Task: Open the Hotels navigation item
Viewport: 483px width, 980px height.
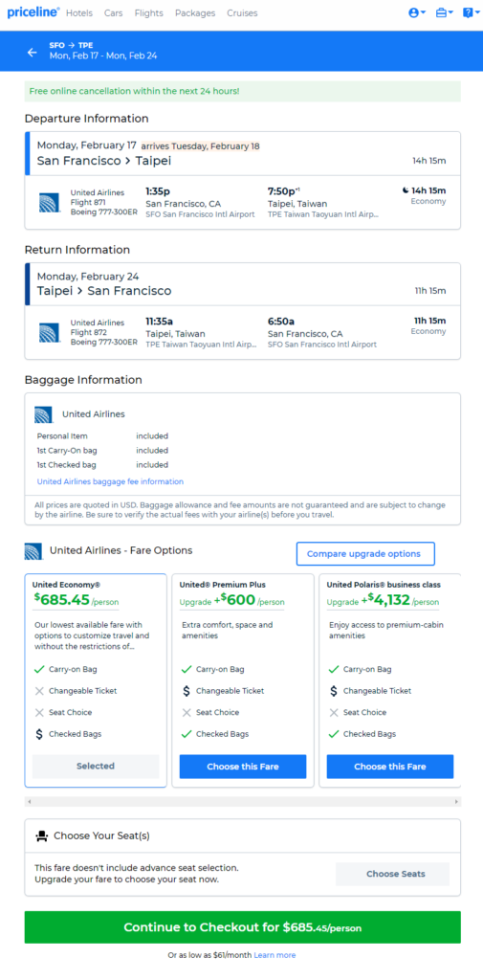Action: coord(79,13)
